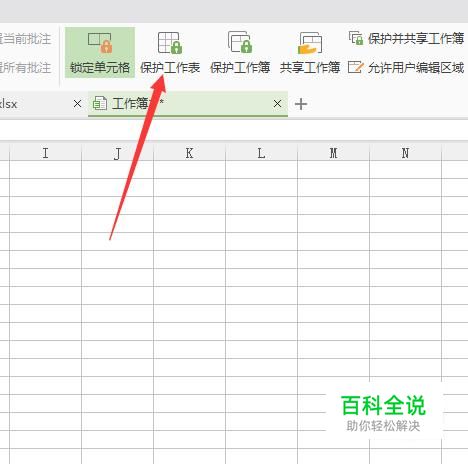Screen dimensions: 468x464
Task: Click the spreadsheet icon on 工作簿 tab
Action: point(100,103)
